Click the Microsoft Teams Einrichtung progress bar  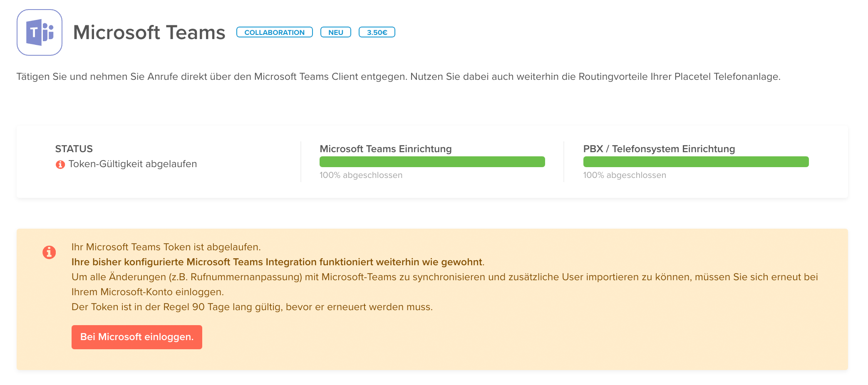(x=432, y=162)
